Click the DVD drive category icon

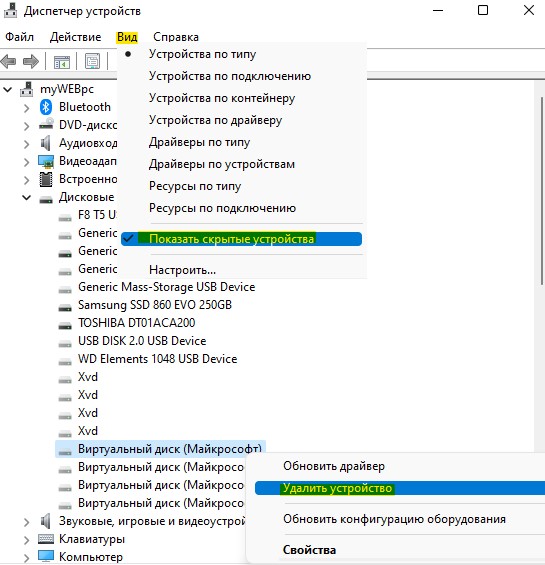coord(46,124)
